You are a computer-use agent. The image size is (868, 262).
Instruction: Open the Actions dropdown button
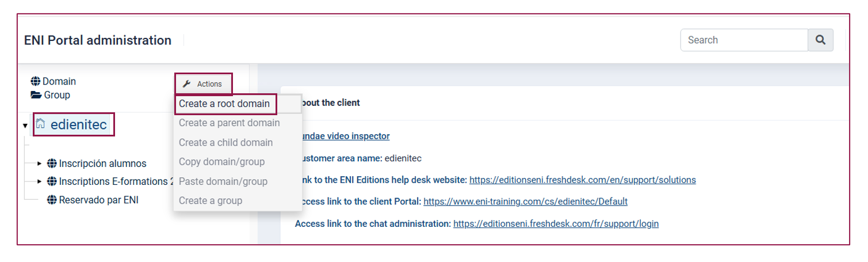(204, 84)
